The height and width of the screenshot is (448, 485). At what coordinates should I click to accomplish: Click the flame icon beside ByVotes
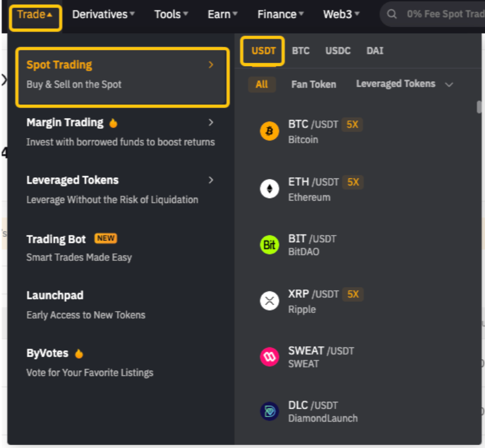coord(79,354)
